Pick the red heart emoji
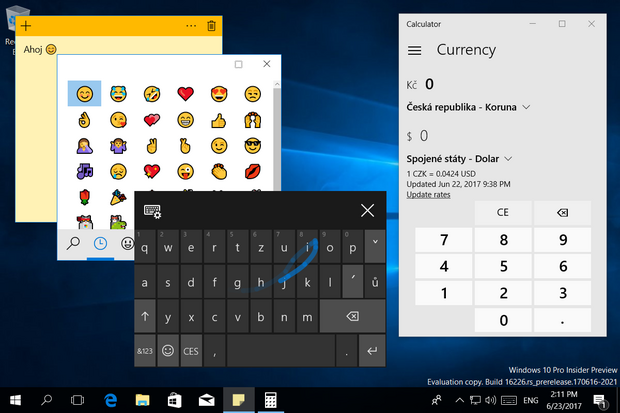This screenshot has height=413, width=620. coord(185,94)
